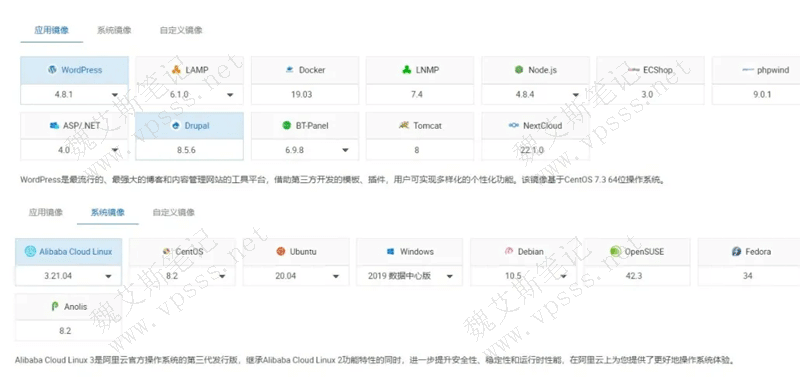
Task: Select the WordPress image card label
Action: [x=82, y=70]
